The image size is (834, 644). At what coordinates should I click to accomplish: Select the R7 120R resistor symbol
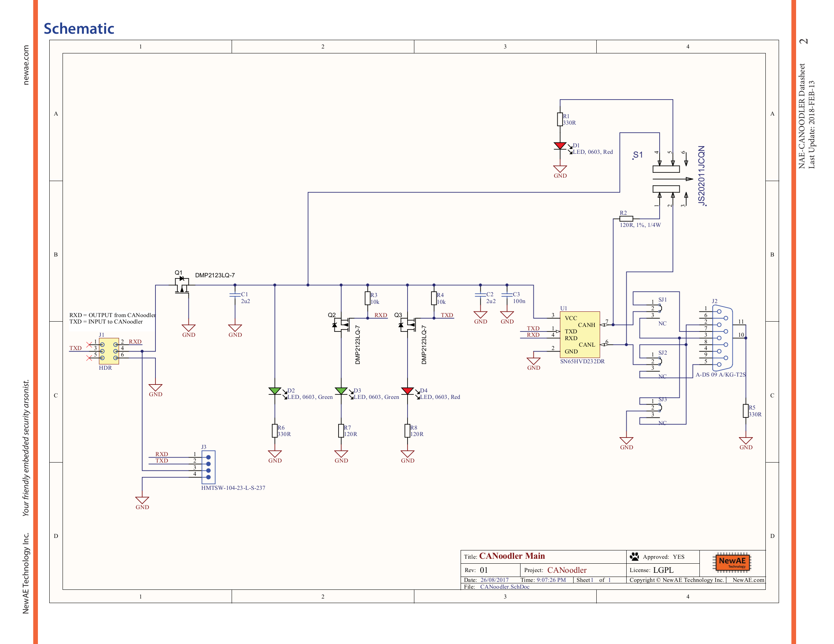pyautogui.click(x=341, y=431)
